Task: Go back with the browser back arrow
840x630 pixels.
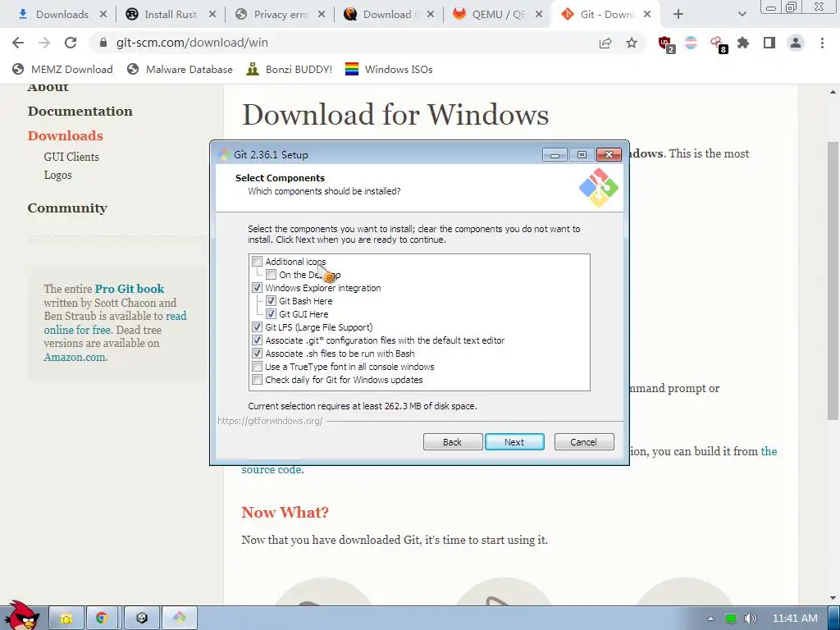Action: (x=18, y=43)
